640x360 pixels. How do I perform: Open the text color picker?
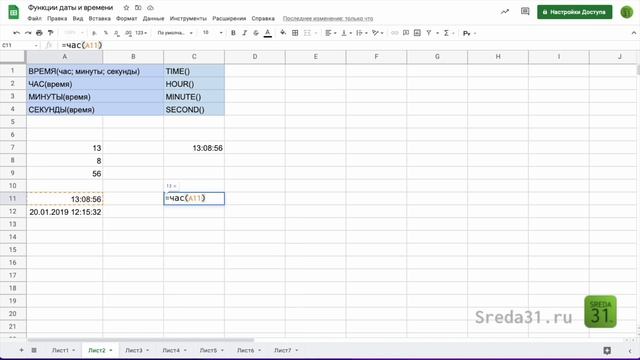pyautogui.click(x=268, y=33)
